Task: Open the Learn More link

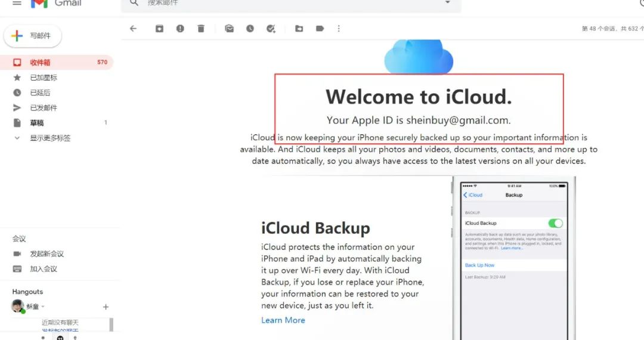Action: pos(283,320)
